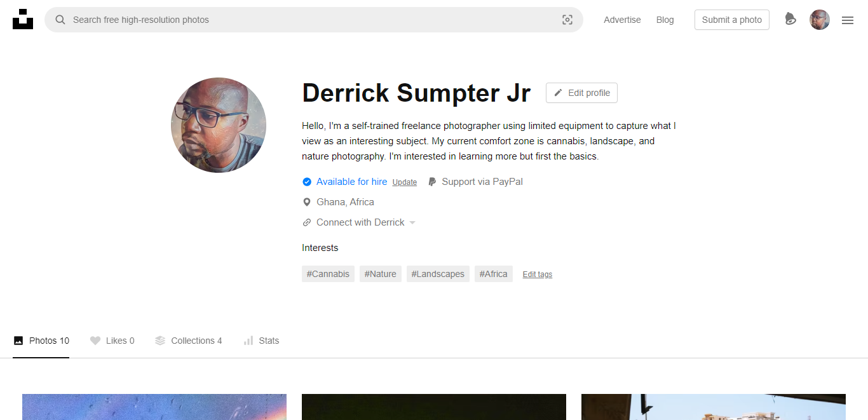Screen dimensions: 868x420
Task: Open the Unsplash home logo
Action: (23, 19)
